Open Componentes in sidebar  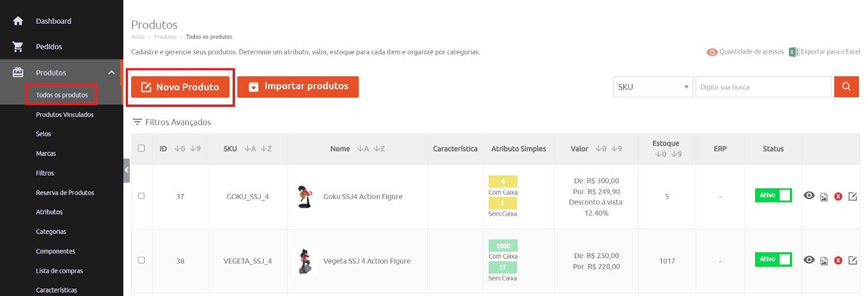click(55, 251)
